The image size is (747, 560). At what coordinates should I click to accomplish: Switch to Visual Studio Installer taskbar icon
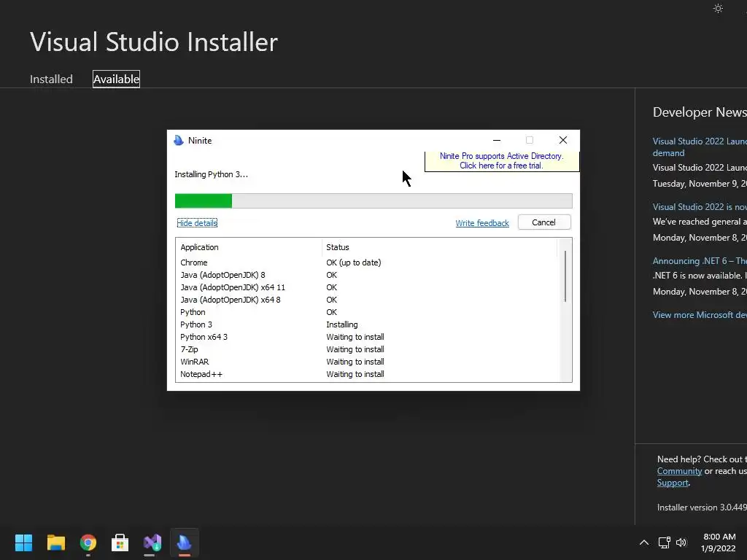[152, 542]
